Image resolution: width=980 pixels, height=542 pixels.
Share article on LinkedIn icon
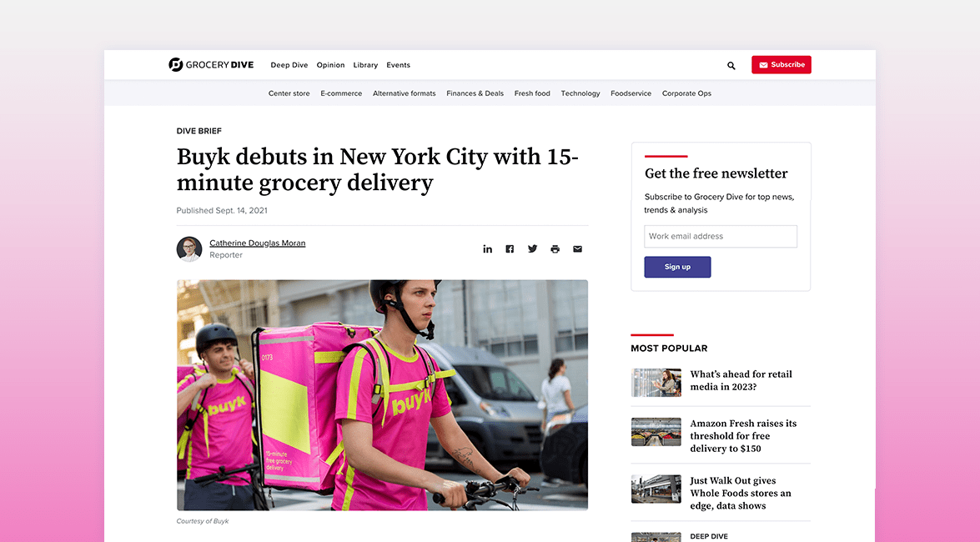click(488, 248)
